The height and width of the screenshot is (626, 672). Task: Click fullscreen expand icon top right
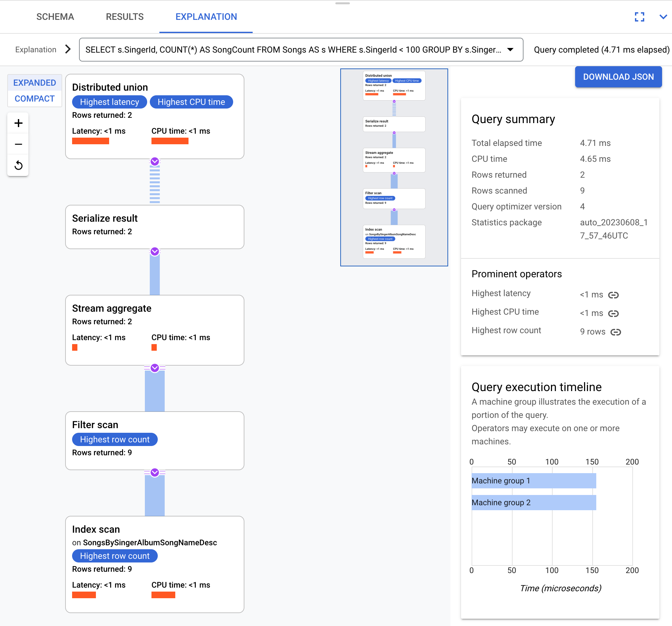640,17
